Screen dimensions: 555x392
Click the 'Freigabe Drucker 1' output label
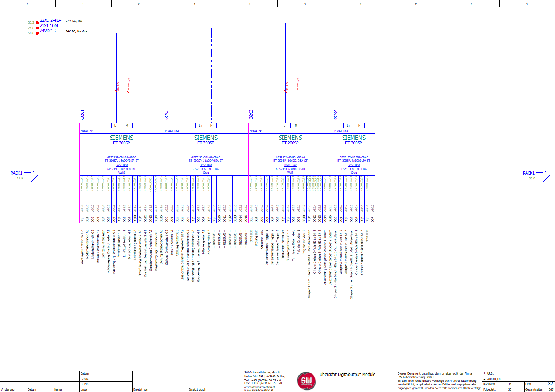(x=299, y=242)
